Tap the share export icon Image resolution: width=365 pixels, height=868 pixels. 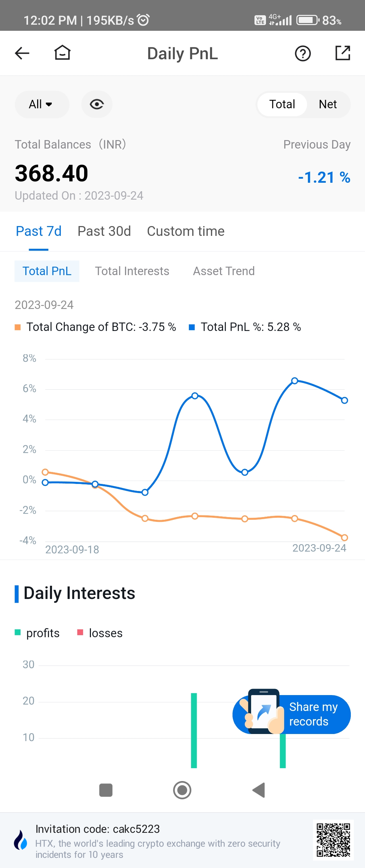click(342, 53)
